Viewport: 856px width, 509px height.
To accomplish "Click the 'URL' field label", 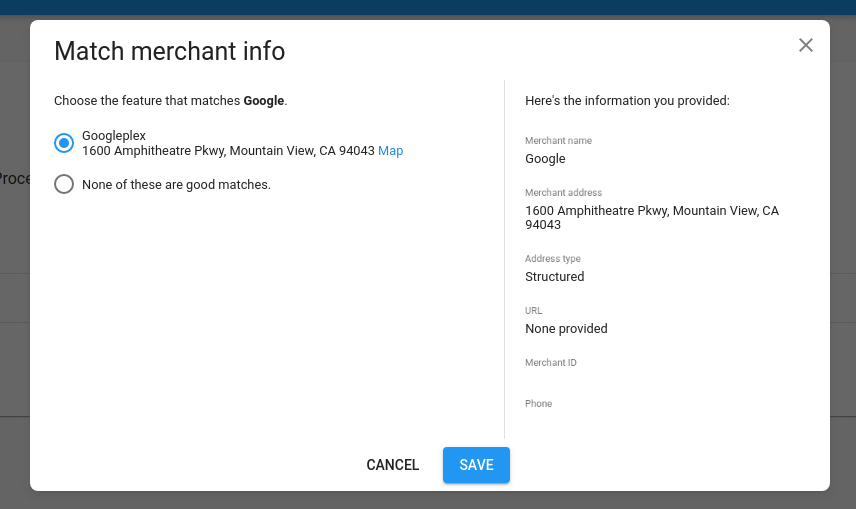I will [x=533, y=311].
